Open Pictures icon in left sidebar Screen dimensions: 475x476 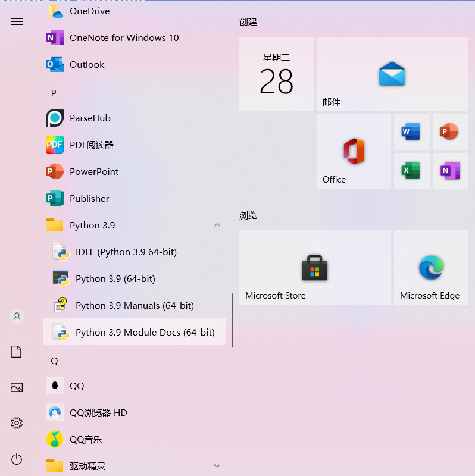pos(17,387)
